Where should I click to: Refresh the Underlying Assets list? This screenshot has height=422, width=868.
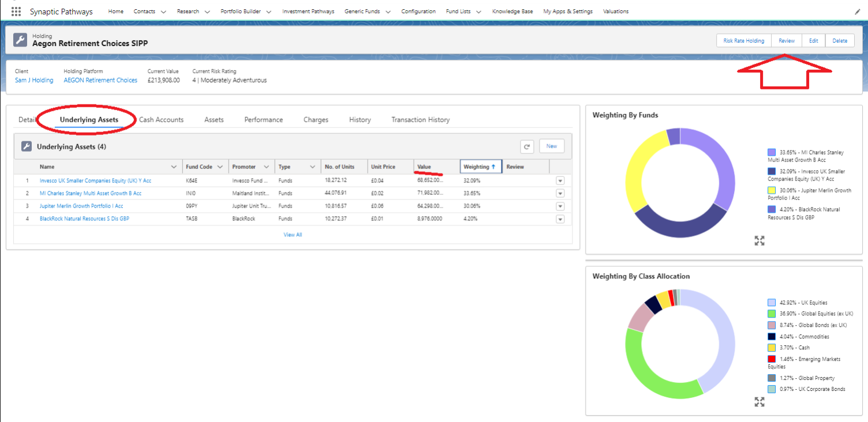pos(527,146)
